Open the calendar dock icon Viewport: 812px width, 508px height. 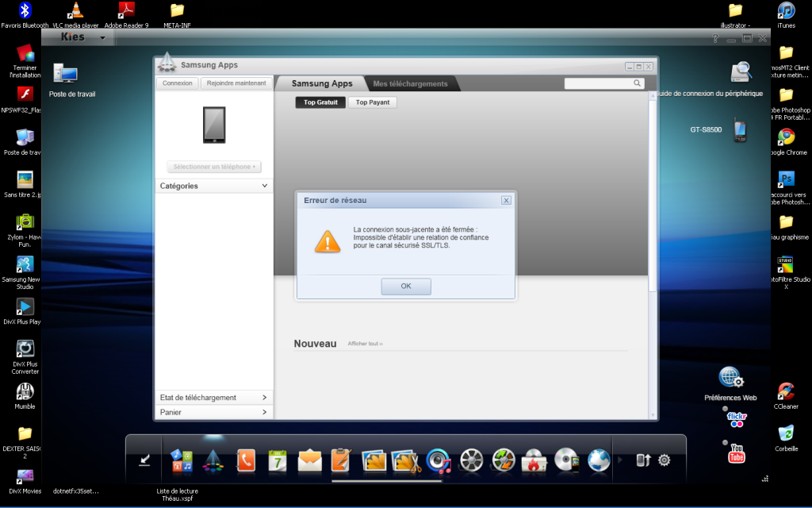[x=278, y=460]
